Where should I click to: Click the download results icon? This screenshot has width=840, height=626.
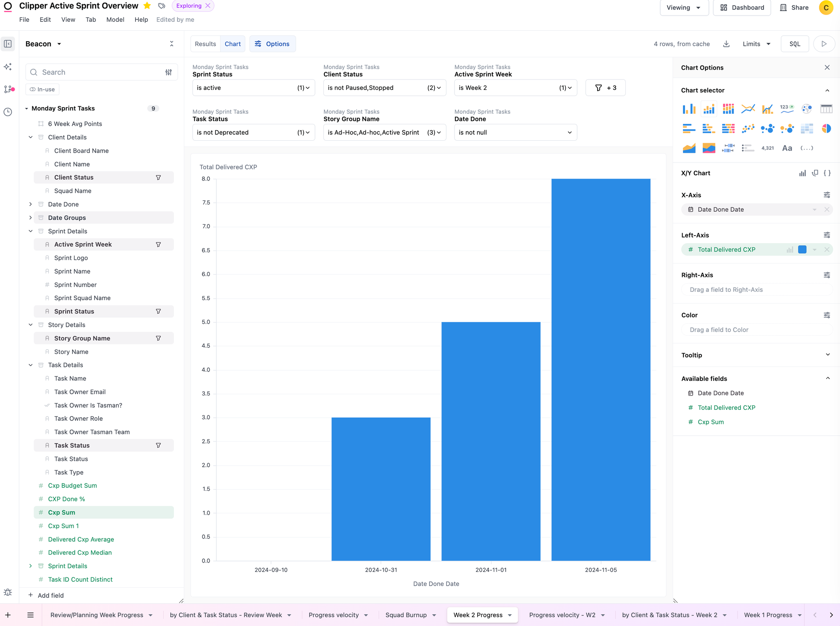coord(726,44)
